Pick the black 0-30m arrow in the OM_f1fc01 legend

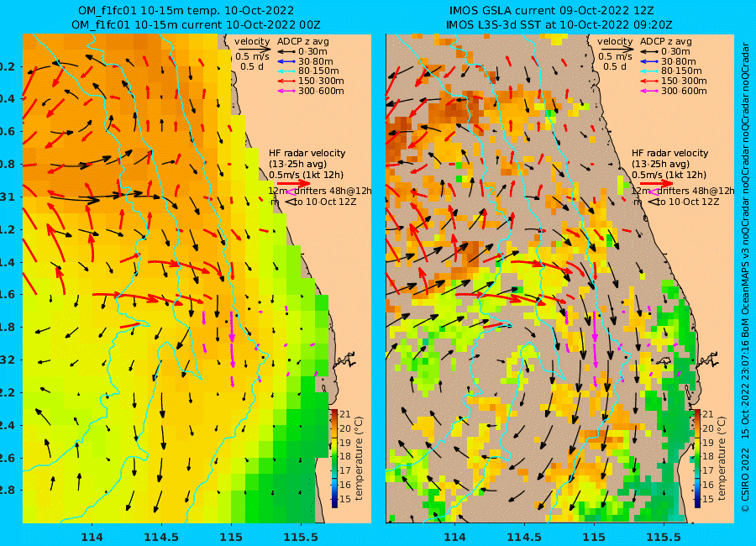point(286,51)
